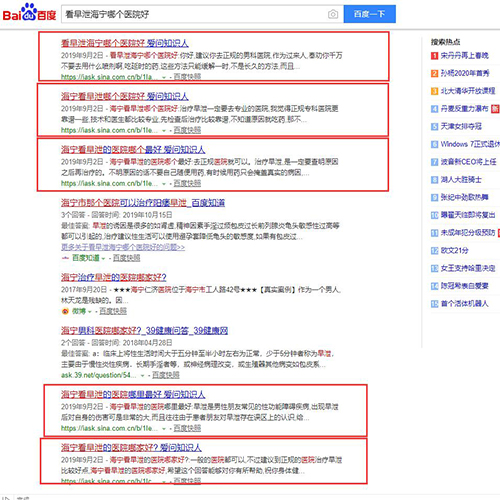Click the ask.39.net green URL text

99,375
